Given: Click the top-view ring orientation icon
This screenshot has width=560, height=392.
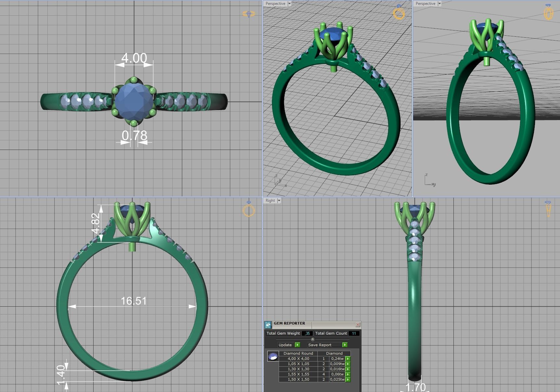Looking at the screenshot, I should pyautogui.click(x=249, y=14).
